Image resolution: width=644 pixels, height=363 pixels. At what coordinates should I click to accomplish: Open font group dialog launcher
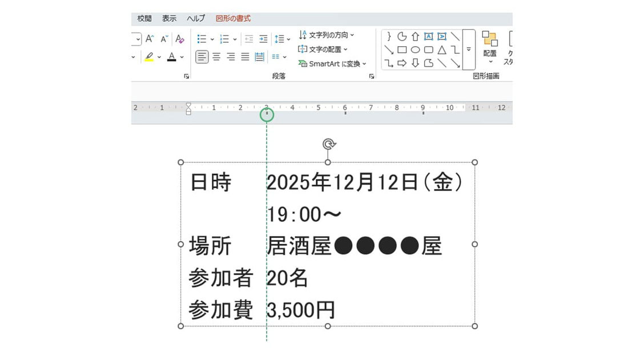click(187, 77)
